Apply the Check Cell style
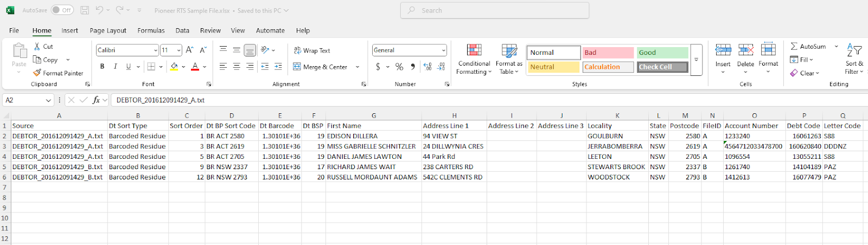 [x=662, y=67]
